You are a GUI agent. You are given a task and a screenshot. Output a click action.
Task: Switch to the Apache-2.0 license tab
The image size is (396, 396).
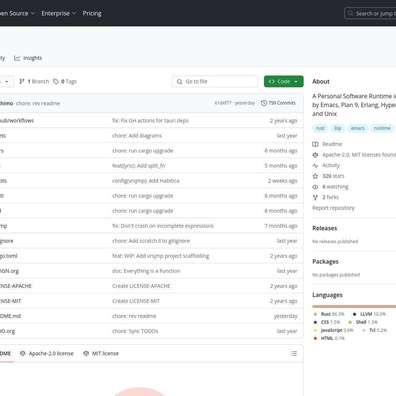(x=47, y=353)
